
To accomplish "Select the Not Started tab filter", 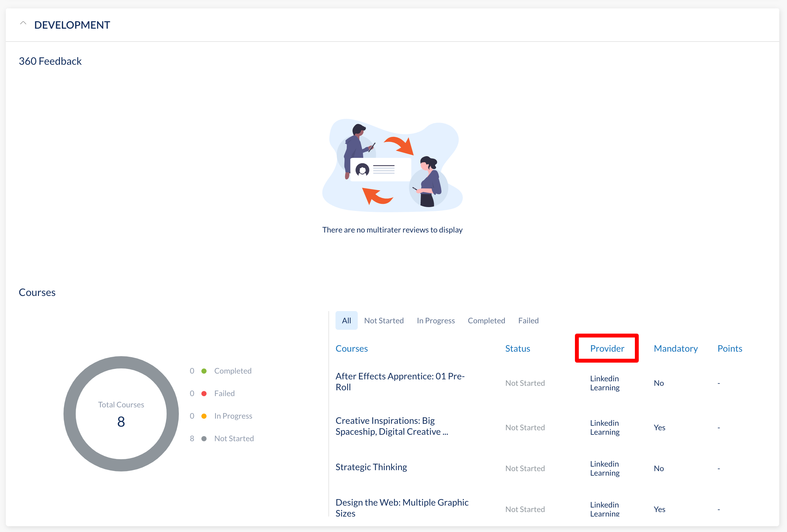I will coord(384,320).
